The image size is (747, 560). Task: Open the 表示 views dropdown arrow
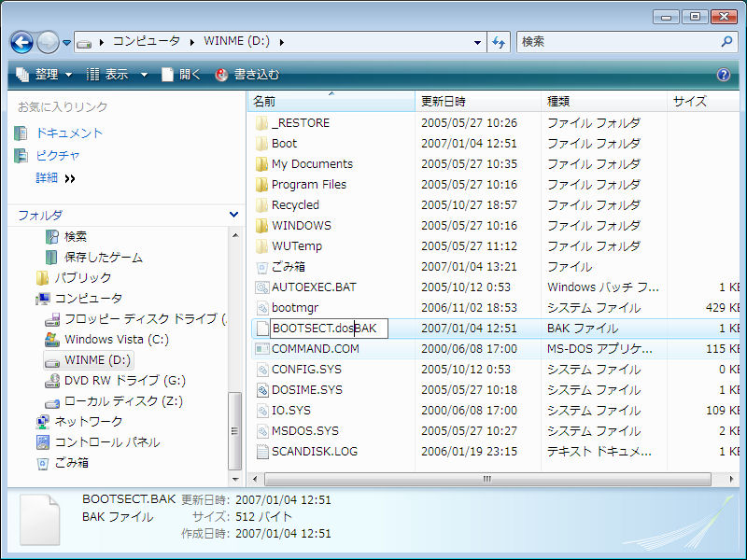[x=144, y=75]
